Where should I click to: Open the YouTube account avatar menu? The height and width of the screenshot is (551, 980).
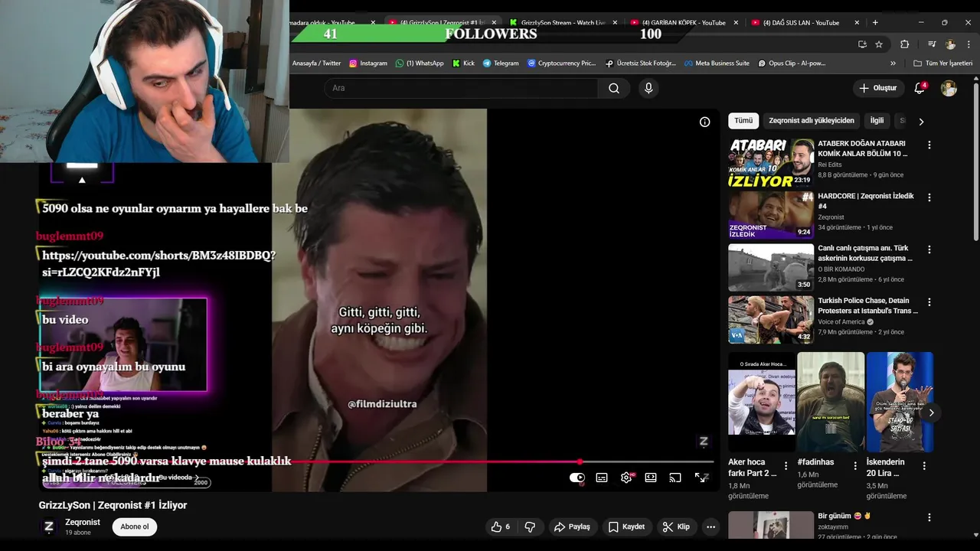pyautogui.click(x=949, y=88)
